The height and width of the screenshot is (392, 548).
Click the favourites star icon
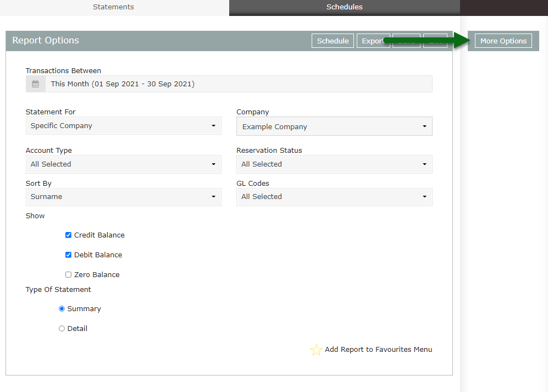point(316,350)
